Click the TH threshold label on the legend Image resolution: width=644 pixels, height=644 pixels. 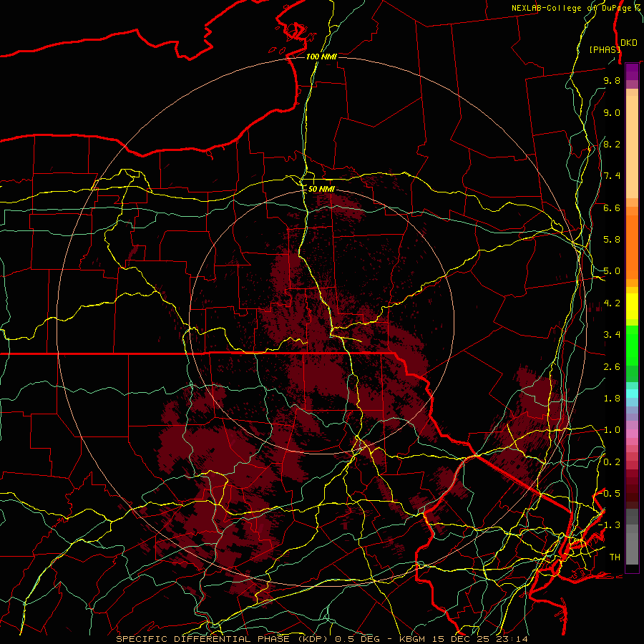tap(615, 557)
